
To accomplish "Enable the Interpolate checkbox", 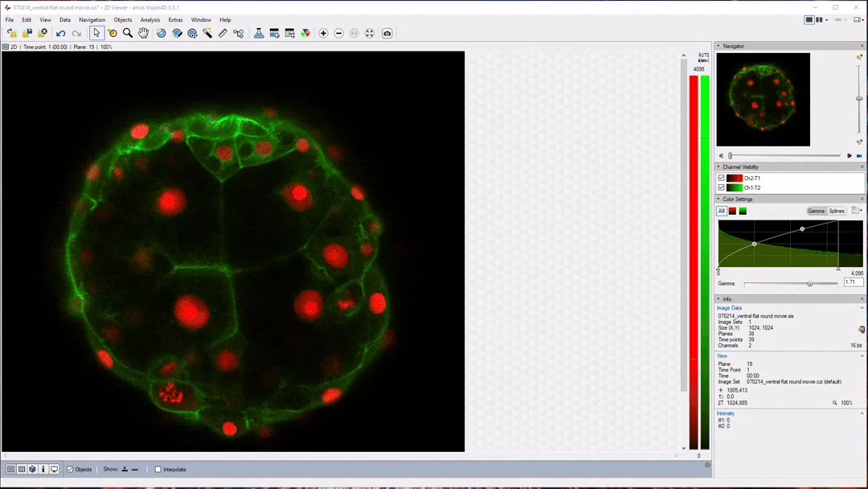I will [x=158, y=469].
